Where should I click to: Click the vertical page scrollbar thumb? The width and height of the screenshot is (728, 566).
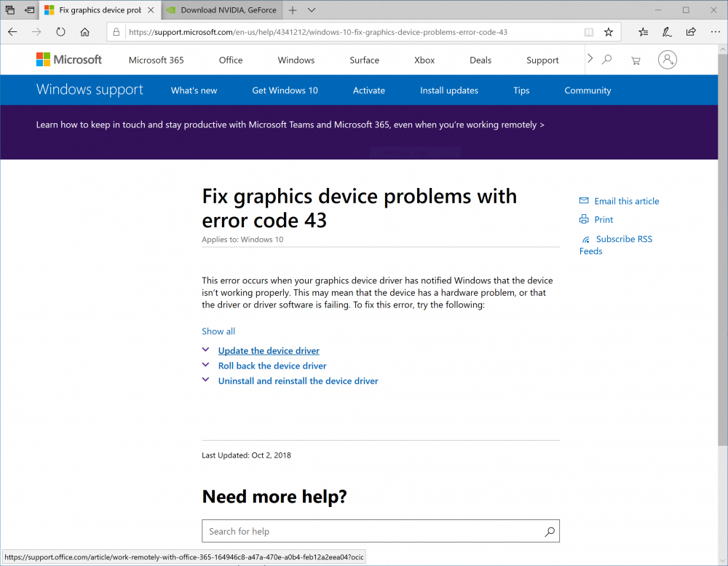[x=723, y=251]
